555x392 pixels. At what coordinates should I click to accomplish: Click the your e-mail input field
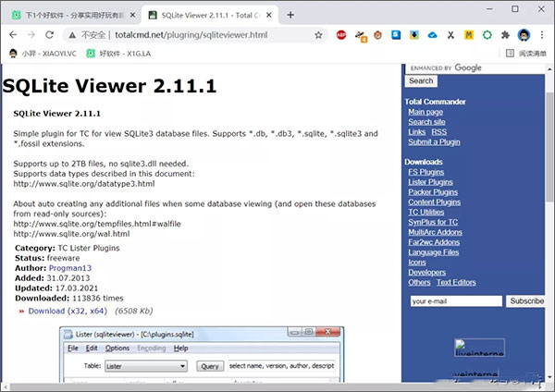455,301
